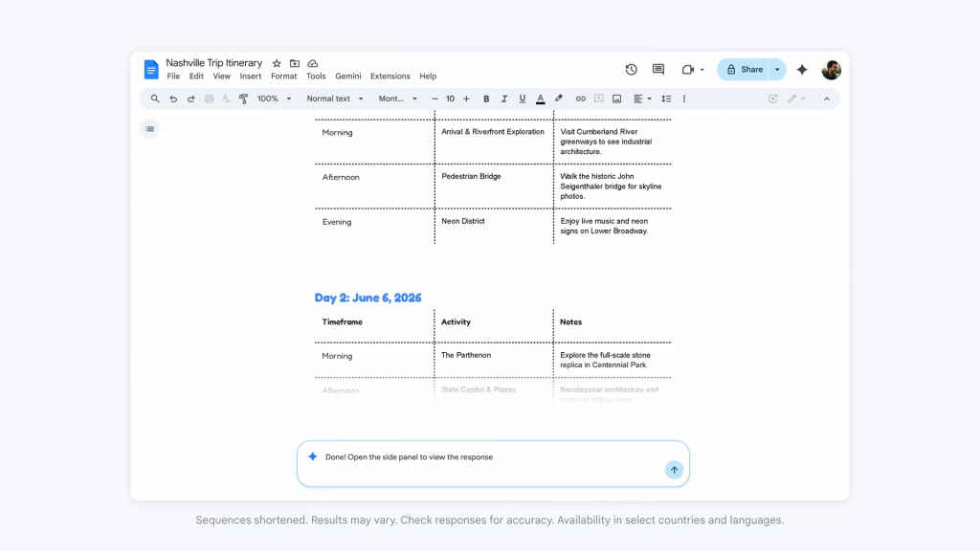Open the Insert menu
980x551 pixels.
click(x=251, y=77)
